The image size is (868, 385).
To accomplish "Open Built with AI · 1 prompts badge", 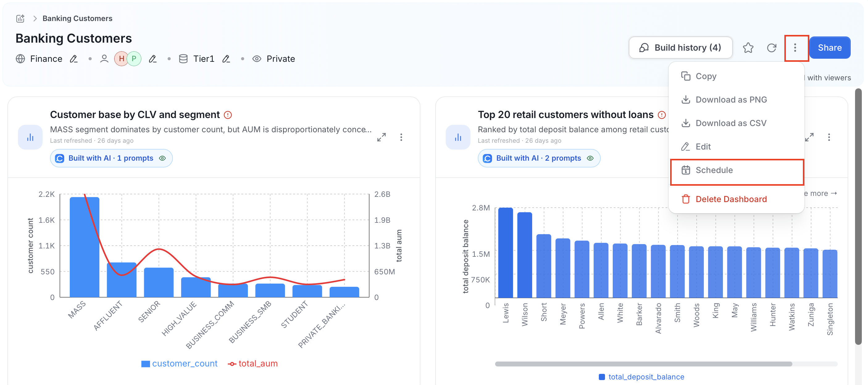I will pyautogui.click(x=111, y=158).
